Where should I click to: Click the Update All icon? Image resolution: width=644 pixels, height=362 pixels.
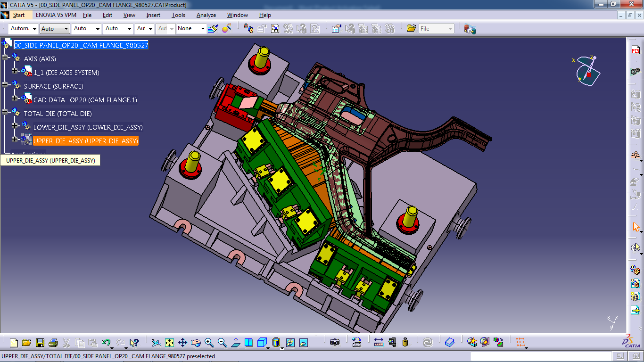[428, 343]
